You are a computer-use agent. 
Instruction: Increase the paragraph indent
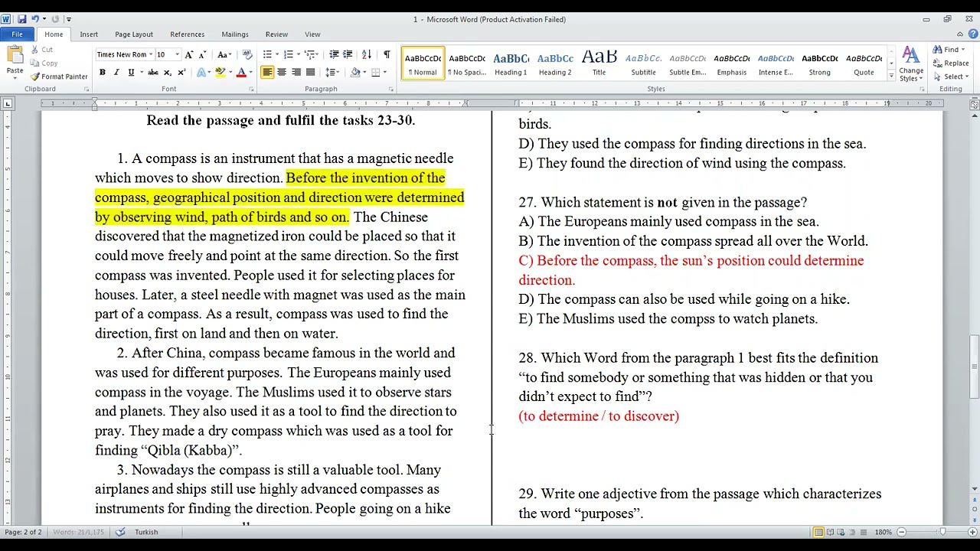[x=348, y=55]
